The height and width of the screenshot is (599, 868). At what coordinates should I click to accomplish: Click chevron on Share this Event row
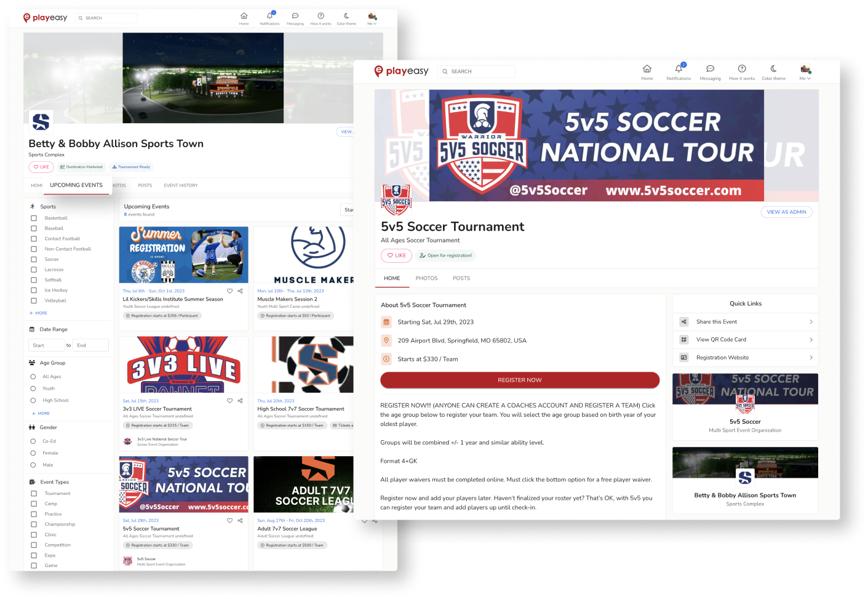[811, 321]
